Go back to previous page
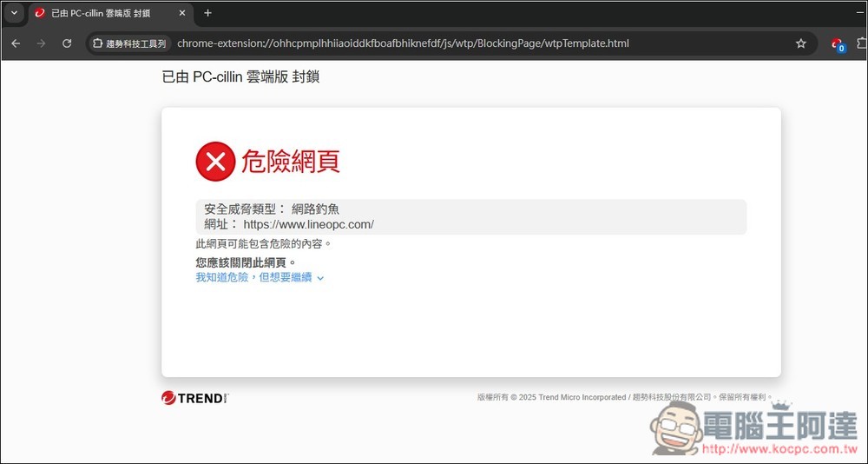868x464 pixels. (16, 43)
